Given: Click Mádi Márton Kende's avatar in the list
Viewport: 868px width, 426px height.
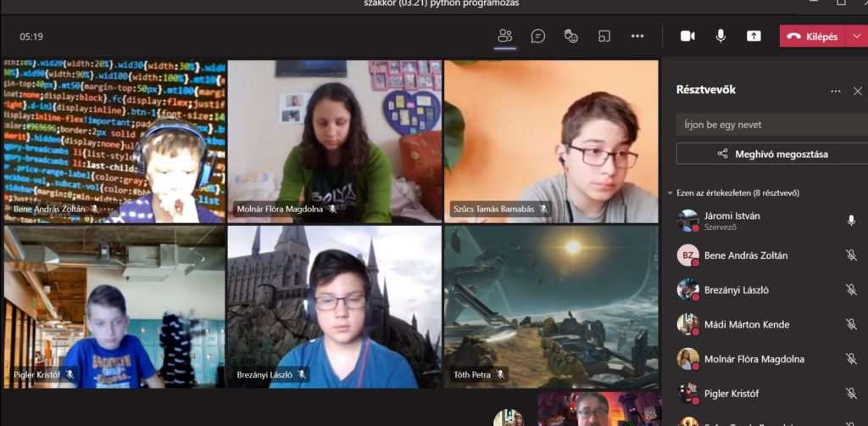Looking at the screenshot, I should click(x=687, y=324).
